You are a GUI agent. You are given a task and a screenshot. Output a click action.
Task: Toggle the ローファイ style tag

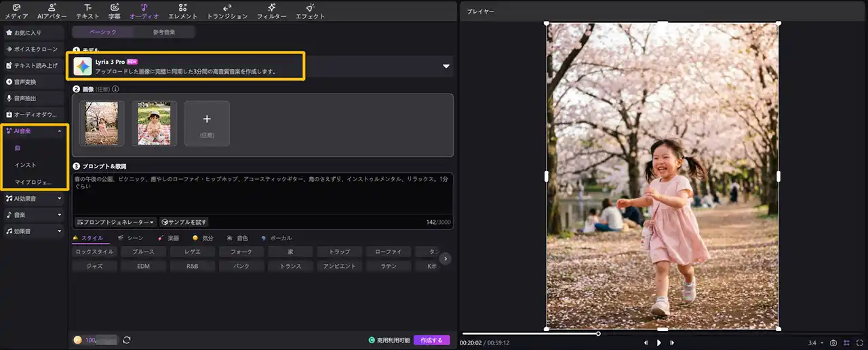389,252
